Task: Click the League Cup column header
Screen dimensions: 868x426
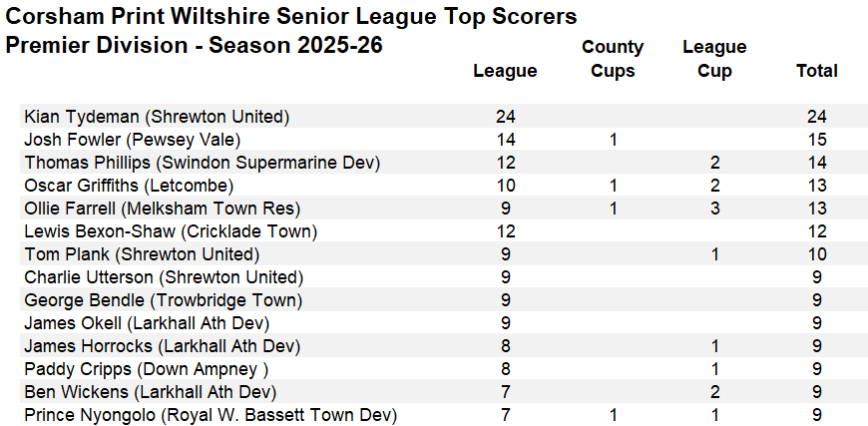Action: tap(714, 59)
